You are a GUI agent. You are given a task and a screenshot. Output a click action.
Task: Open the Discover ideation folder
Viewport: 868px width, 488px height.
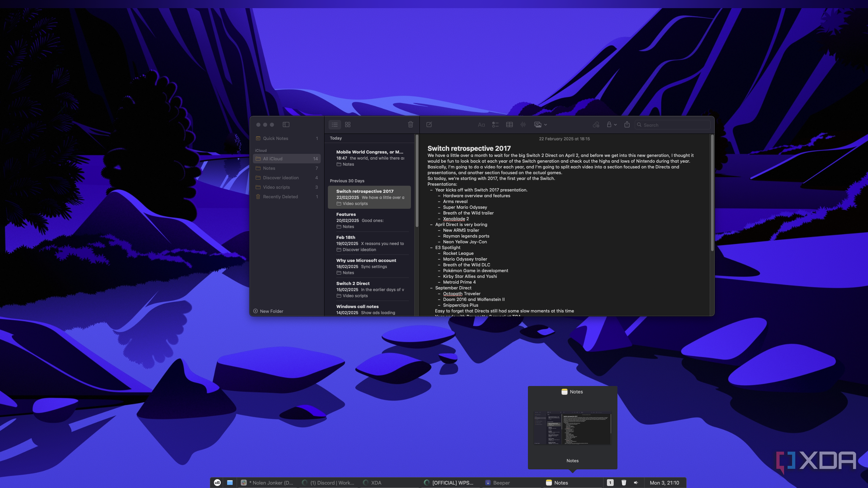287,178
